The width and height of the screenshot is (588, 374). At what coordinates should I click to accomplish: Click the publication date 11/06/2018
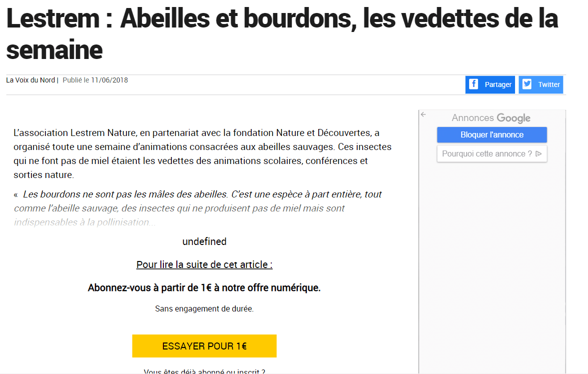coord(109,80)
